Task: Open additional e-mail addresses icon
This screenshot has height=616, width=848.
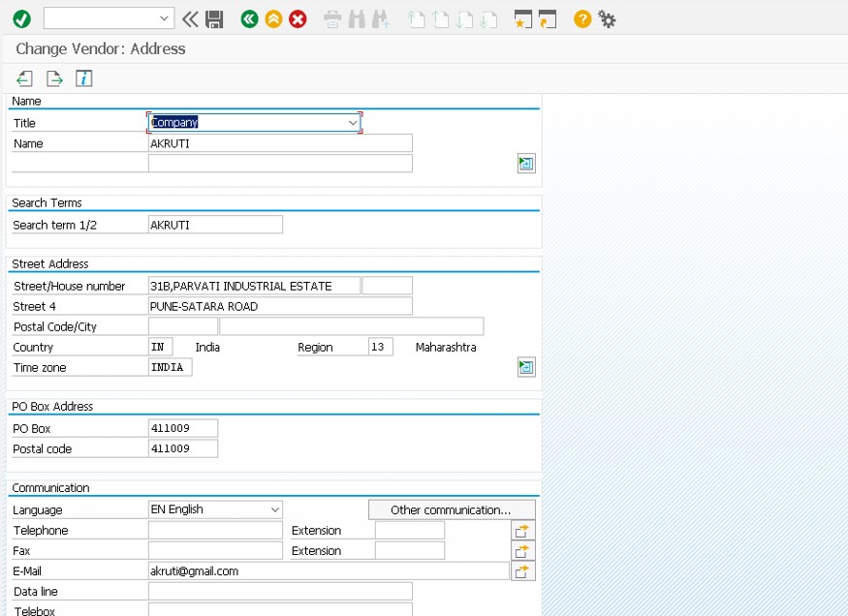Action: coord(522,571)
